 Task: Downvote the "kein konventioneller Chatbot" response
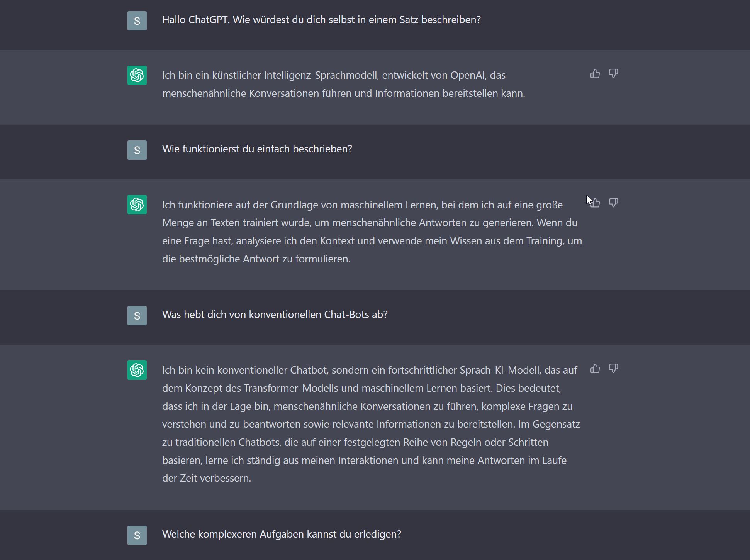613,369
